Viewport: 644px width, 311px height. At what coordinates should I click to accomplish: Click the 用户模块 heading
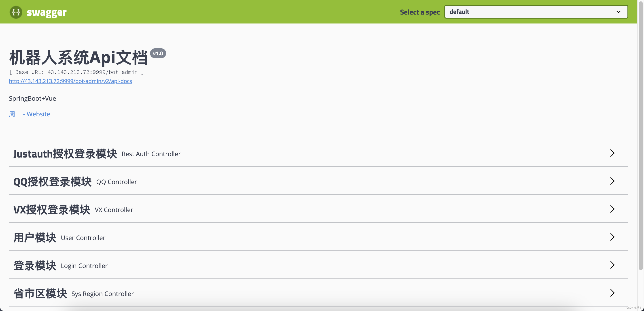point(35,237)
